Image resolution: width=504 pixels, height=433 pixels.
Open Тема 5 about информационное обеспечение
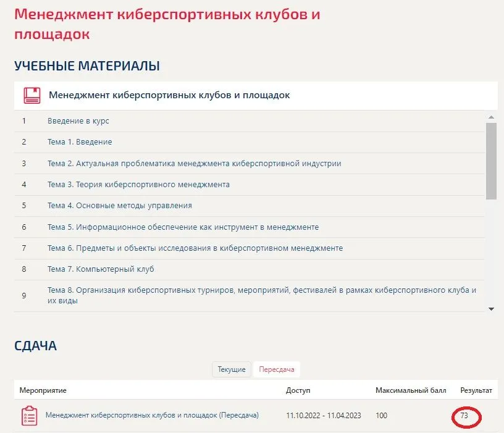point(183,227)
